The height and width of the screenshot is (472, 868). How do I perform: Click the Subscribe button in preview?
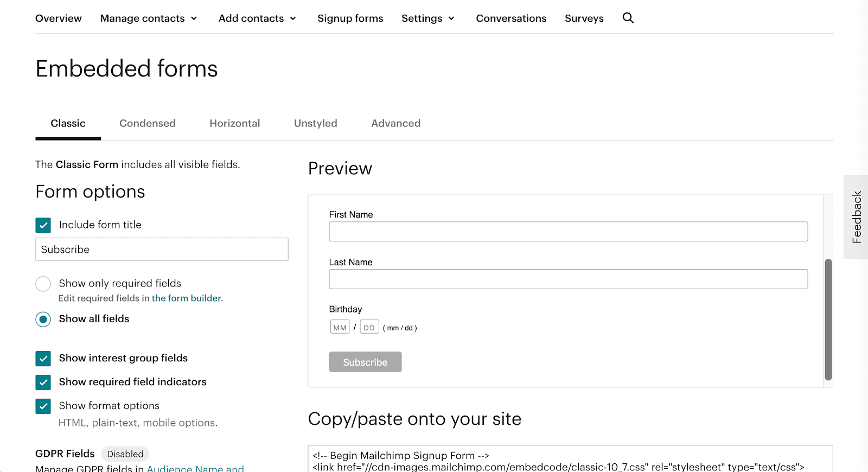pos(365,362)
